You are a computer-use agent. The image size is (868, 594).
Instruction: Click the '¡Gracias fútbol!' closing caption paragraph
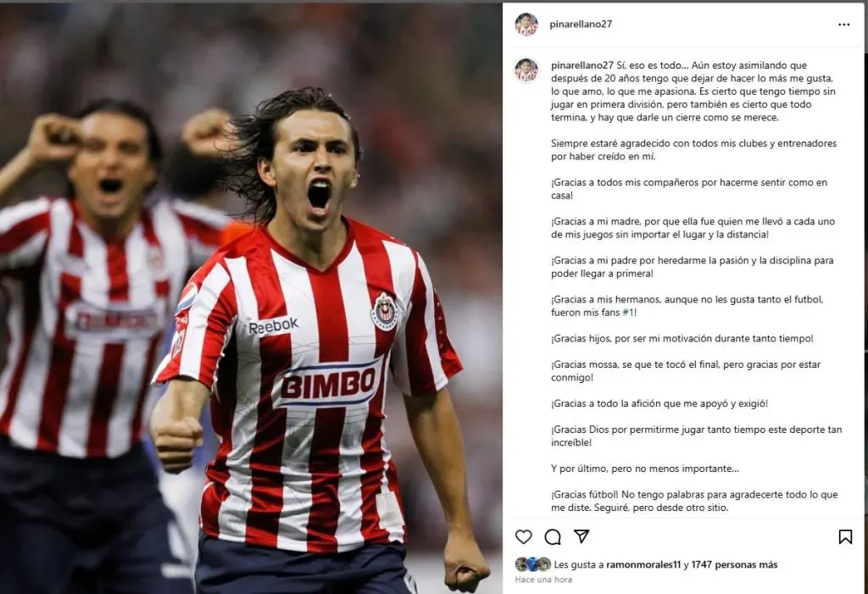(x=694, y=501)
